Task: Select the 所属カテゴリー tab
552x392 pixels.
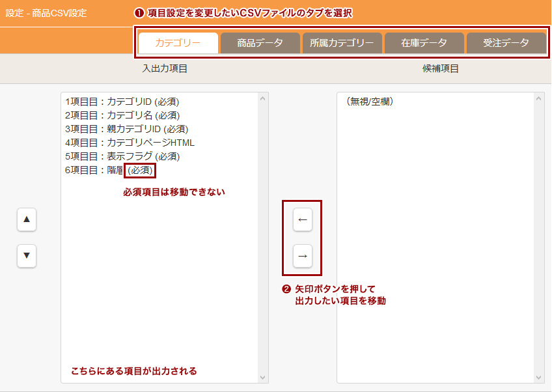Action: coord(342,43)
